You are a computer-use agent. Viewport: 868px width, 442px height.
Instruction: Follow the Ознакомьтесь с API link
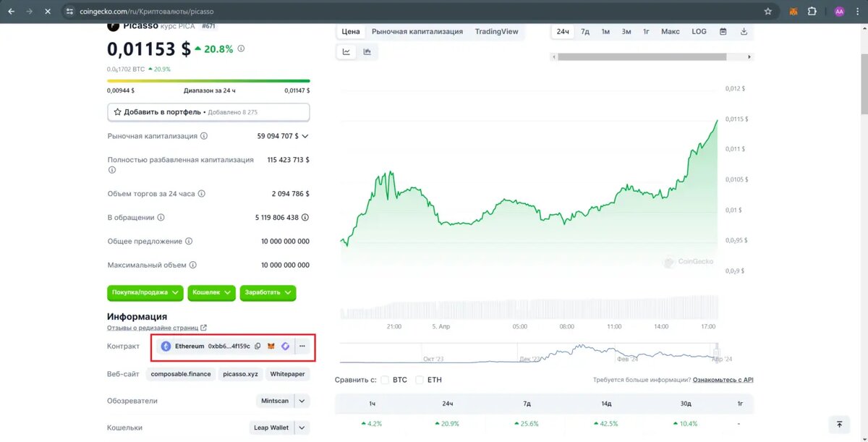pyautogui.click(x=723, y=380)
